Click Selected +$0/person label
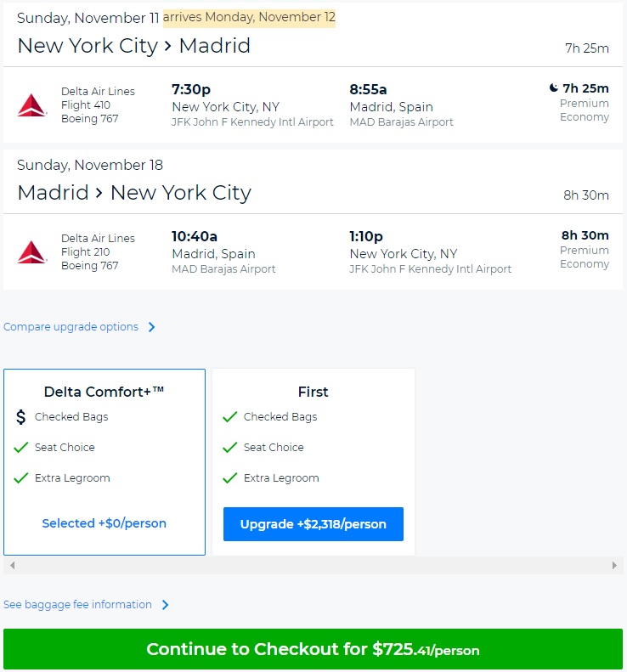This screenshot has width=627, height=672. 104,523
